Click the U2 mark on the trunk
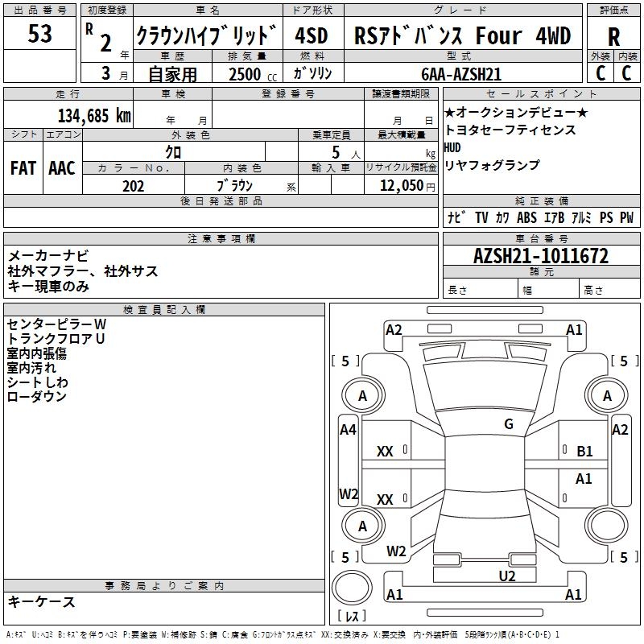644x644 pixels. pyautogui.click(x=507, y=576)
